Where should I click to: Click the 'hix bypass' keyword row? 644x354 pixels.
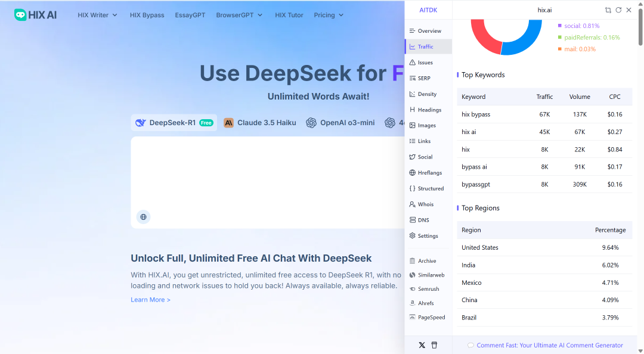[544, 114]
